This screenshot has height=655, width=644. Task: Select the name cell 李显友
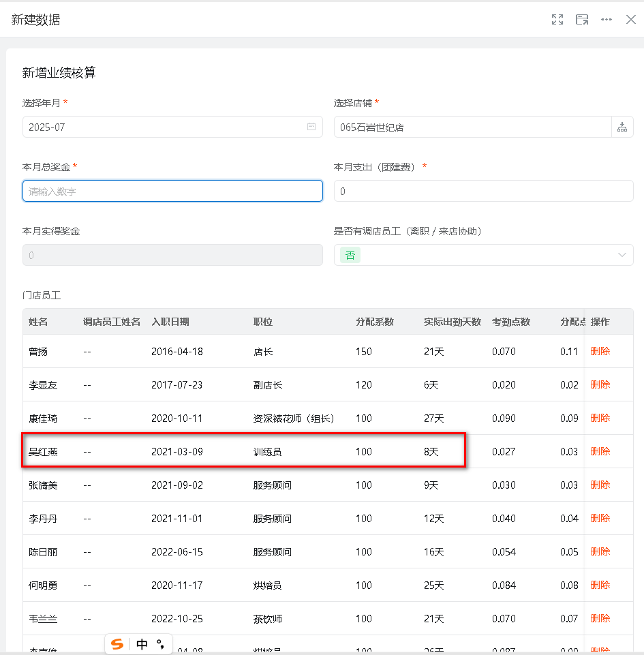coord(43,385)
